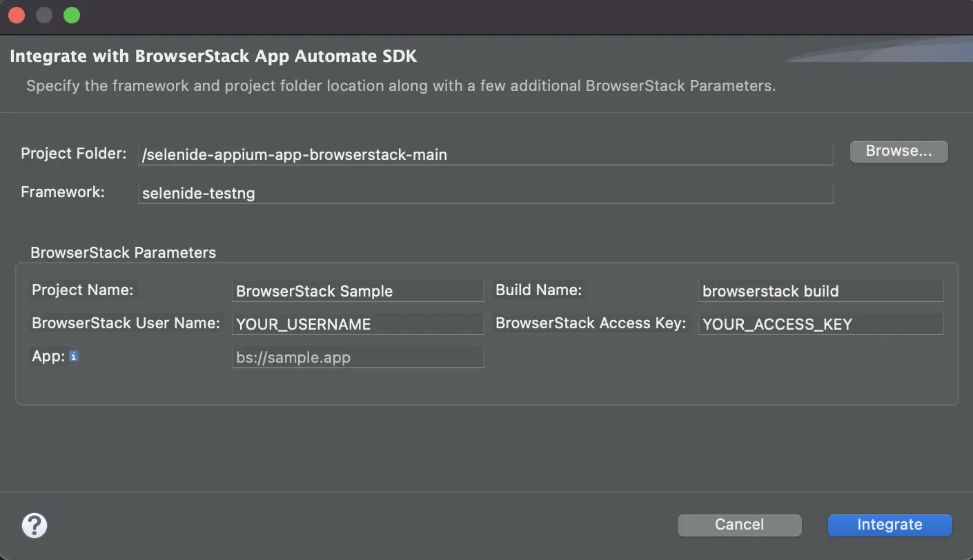Click the BrowserStack Parameters group title

(124, 253)
